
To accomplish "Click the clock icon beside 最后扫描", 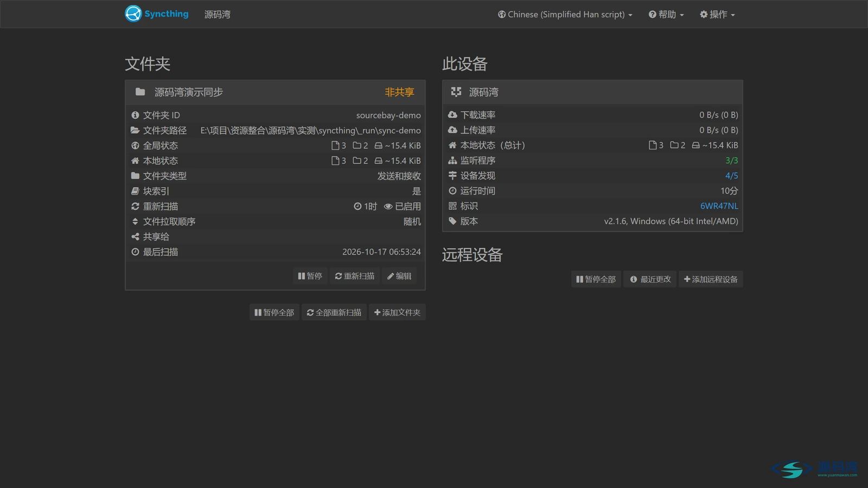I will pos(135,252).
